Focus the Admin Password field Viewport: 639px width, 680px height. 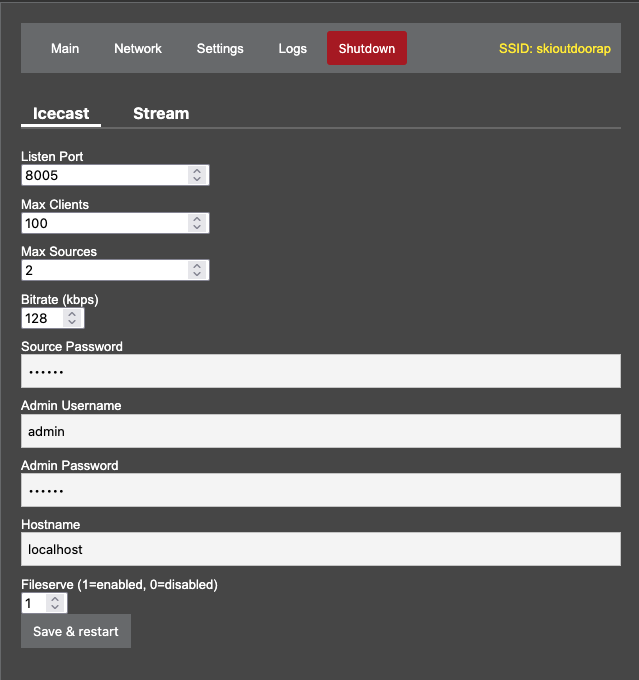(320, 490)
